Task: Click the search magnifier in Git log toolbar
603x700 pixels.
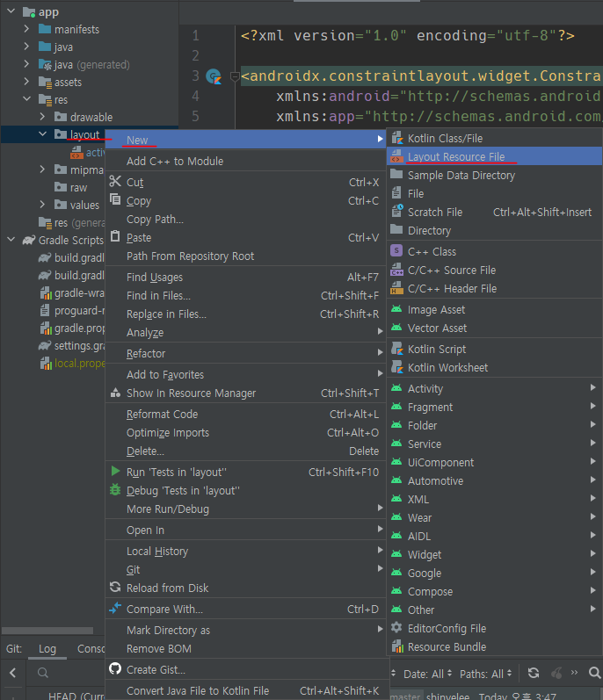Action: click(x=594, y=674)
